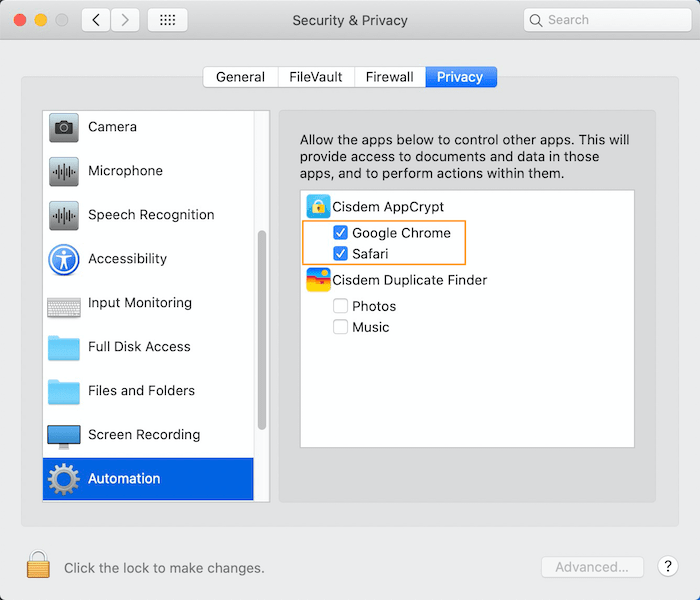Viewport: 700px width, 600px height.
Task: Go back with the left arrow button
Action: point(96,20)
